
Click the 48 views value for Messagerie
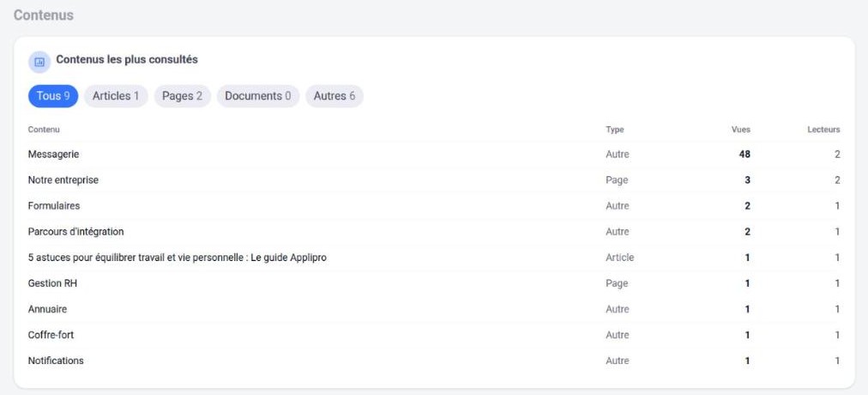(744, 155)
